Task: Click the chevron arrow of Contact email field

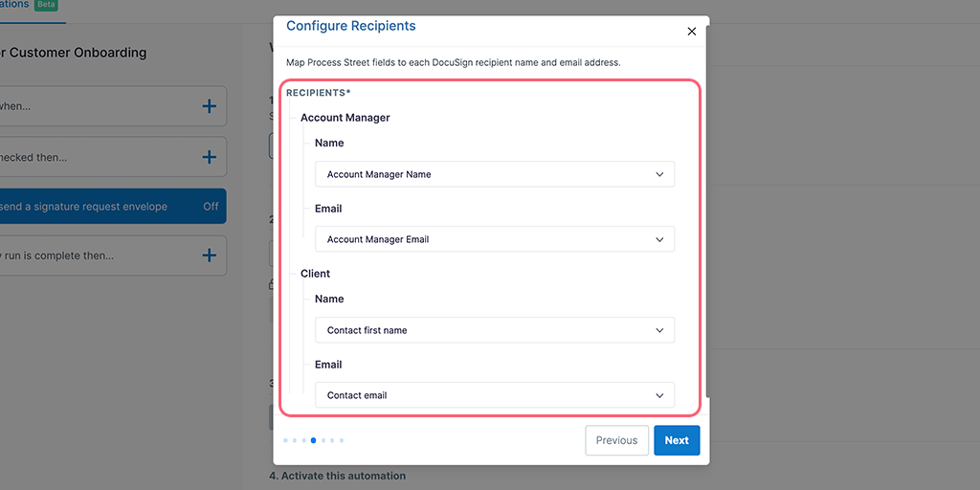Action: coord(659,395)
